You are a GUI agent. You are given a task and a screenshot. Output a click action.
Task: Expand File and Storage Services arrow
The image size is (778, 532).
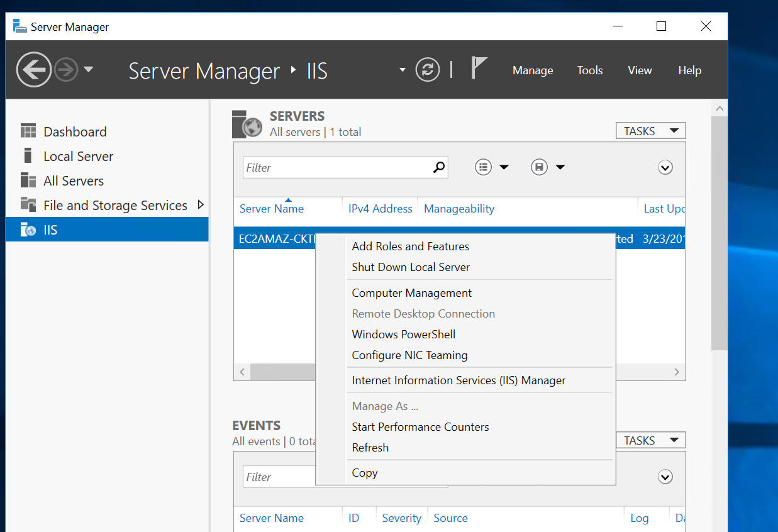[201, 204]
